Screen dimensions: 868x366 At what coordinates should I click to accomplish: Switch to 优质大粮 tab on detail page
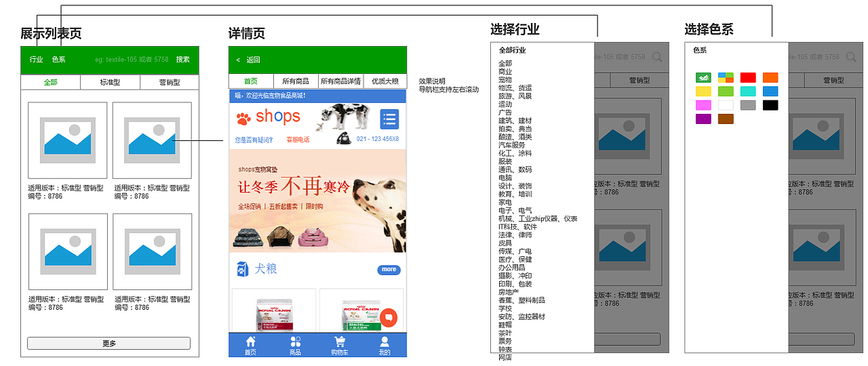[x=384, y=81]
